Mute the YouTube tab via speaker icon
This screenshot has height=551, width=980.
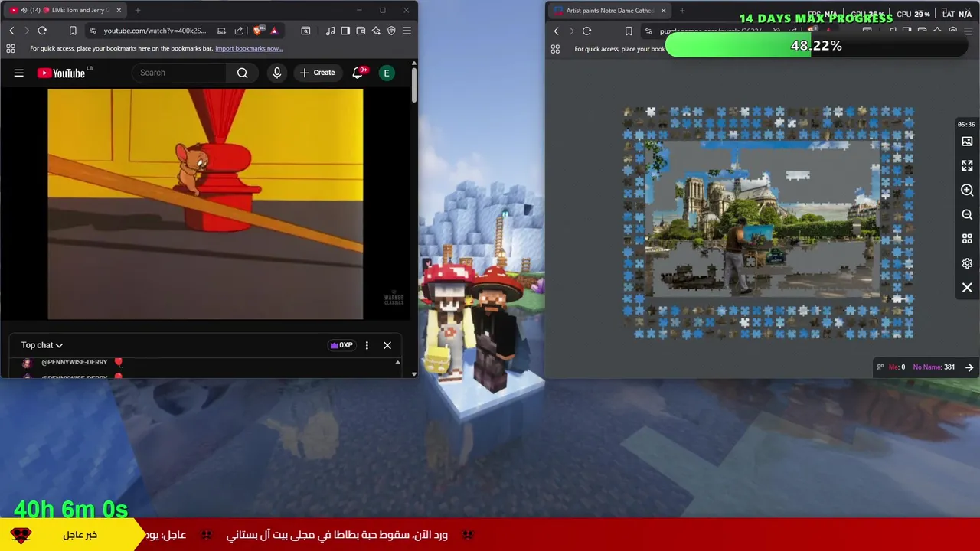[24, 10]
